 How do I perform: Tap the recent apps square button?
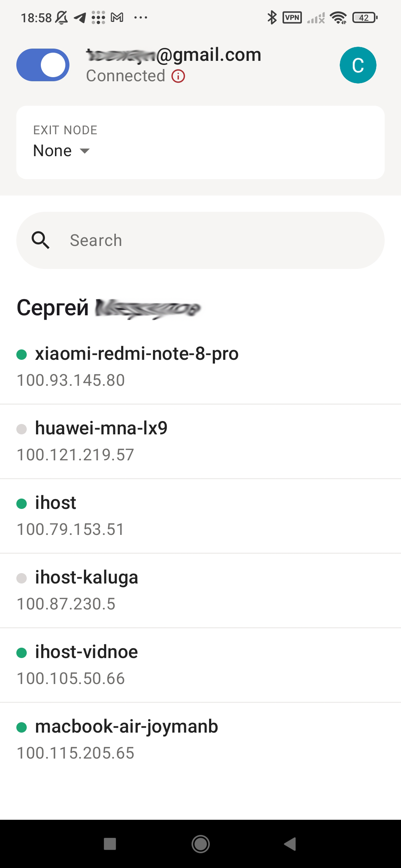pyautogui.click(x=110, y=844)
